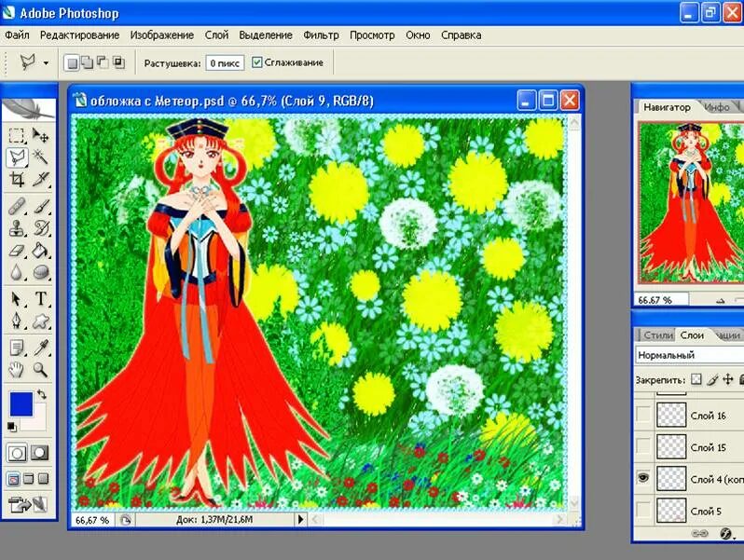The image size is (744, 560).
Task: Click Intersect with selection mode button
Action: tap(118, 62)
